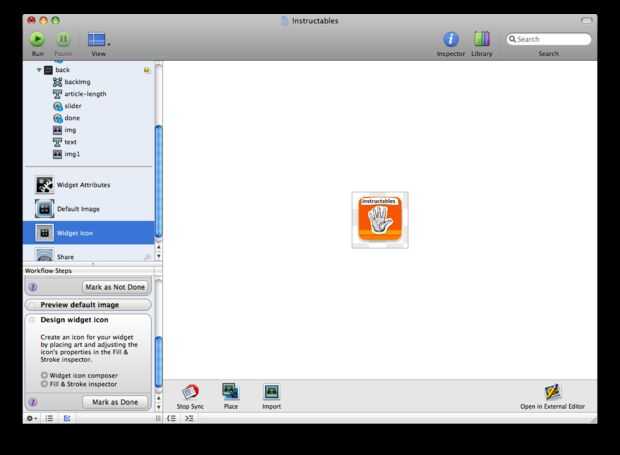Click the Pause button in the toolbar

click(63, 39)
